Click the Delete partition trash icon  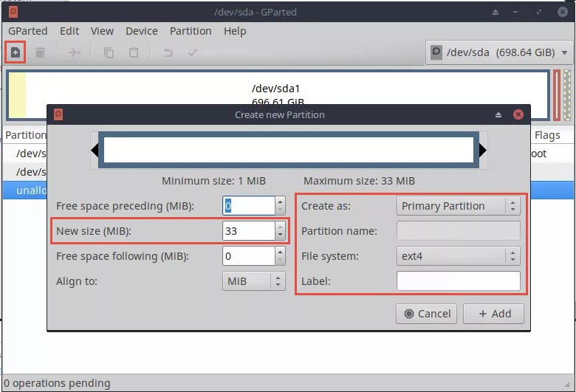(x=41, y=52)
